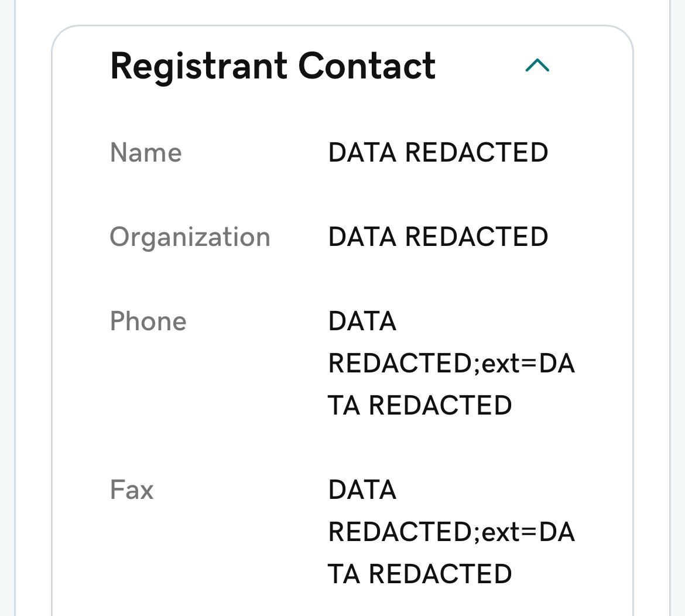Click REDACTED in the Name row value
Image resolution: width=685 pixels, height=616 pixels.
click(x=477, y=153)
